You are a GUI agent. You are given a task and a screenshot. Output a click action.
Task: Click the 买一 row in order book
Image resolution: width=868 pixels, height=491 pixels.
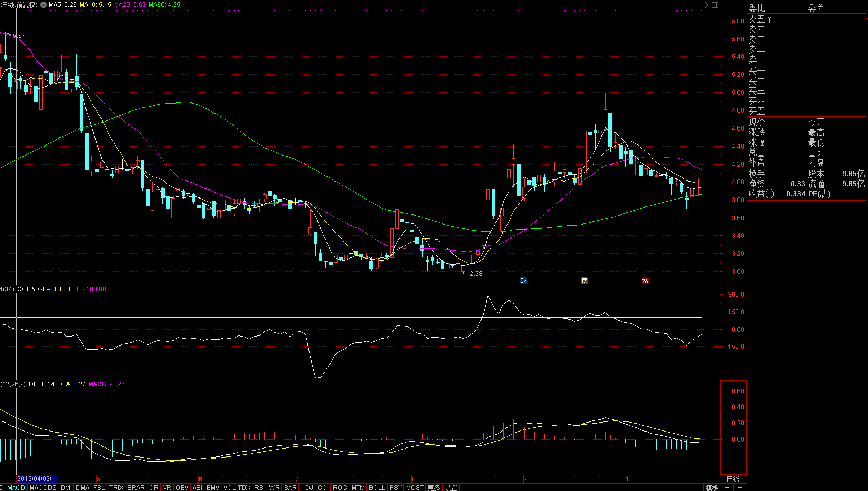(807, 71)
